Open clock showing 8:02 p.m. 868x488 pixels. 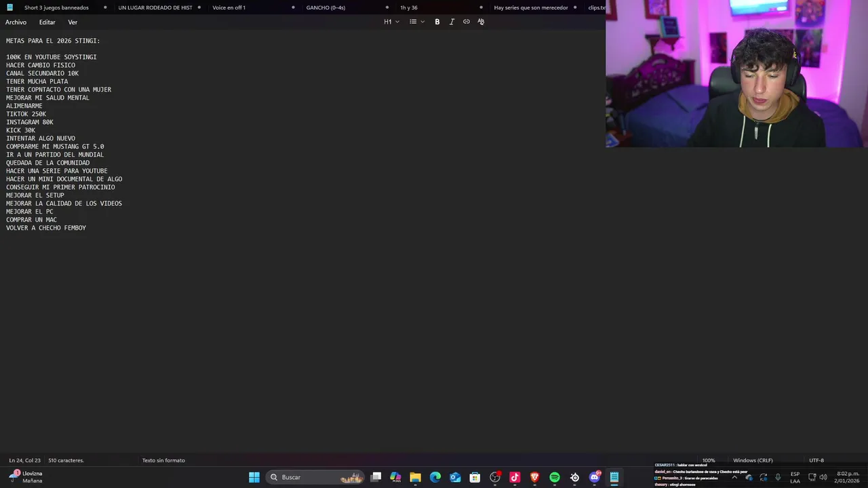tap(848, 477)
